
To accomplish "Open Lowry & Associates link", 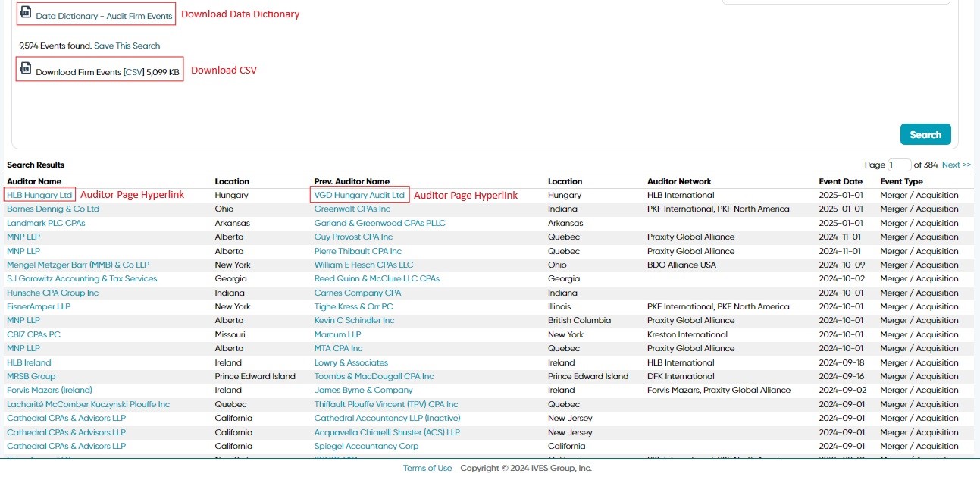I will [x=351, y=362].
